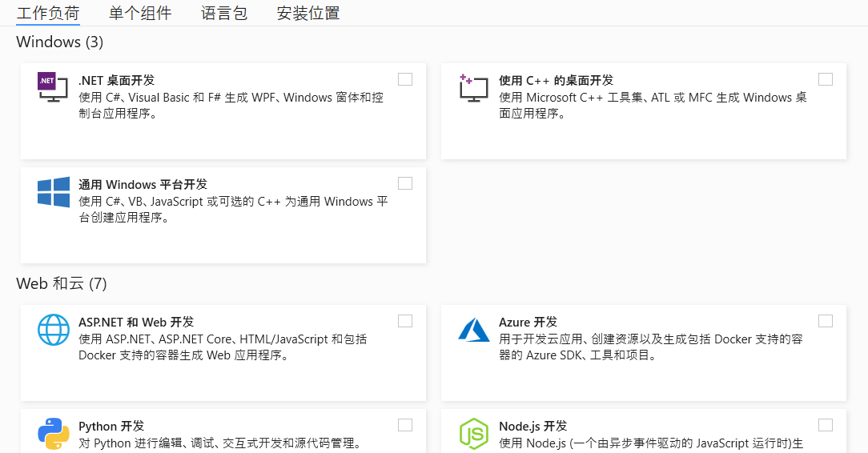Tick the 通用 Windows 平台开发 checkbox
The height and width of the screenshot is (453, 868).
click(405, 183)
